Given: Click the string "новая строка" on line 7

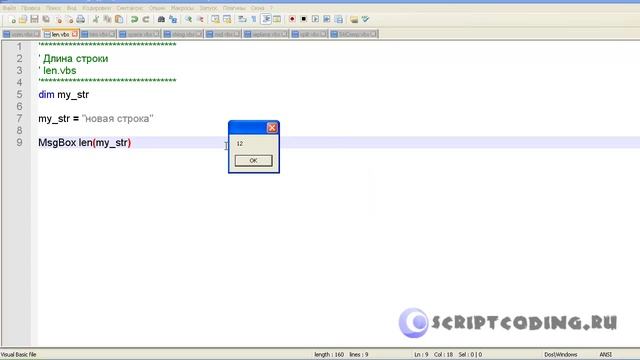Looking at the screenshot, I should [118, 119].
